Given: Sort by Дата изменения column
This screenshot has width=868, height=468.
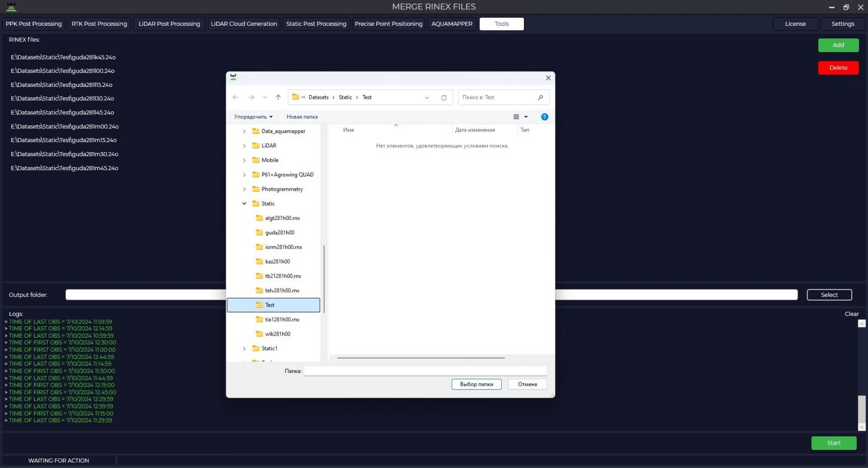Looking at the screenshot, I should click(x=475, y=130).
